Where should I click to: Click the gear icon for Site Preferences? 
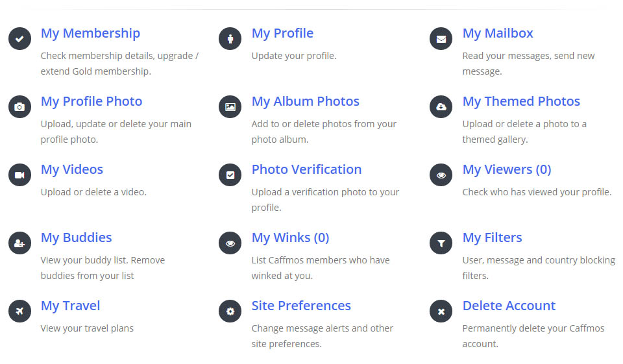tap(230, 311)
